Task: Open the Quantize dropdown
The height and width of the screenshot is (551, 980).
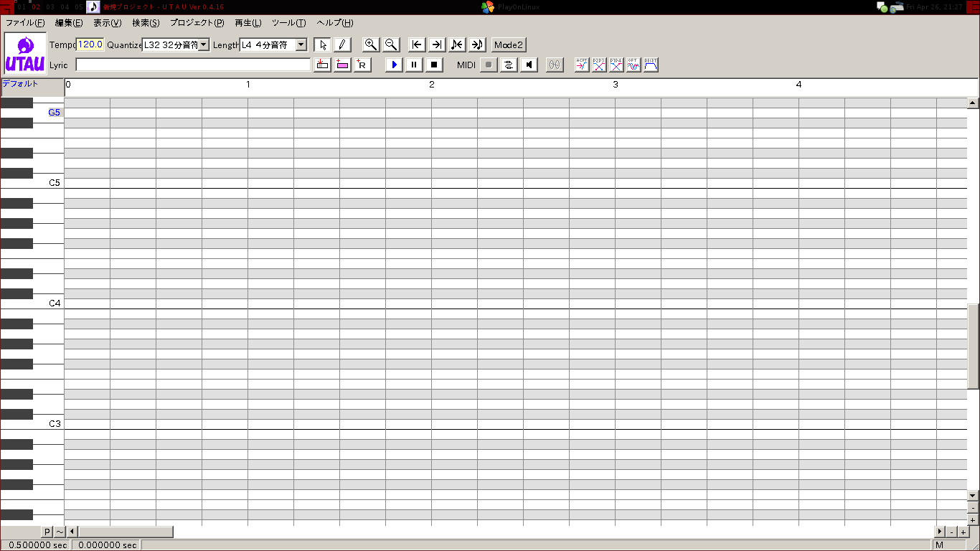Action: (204, 44)
